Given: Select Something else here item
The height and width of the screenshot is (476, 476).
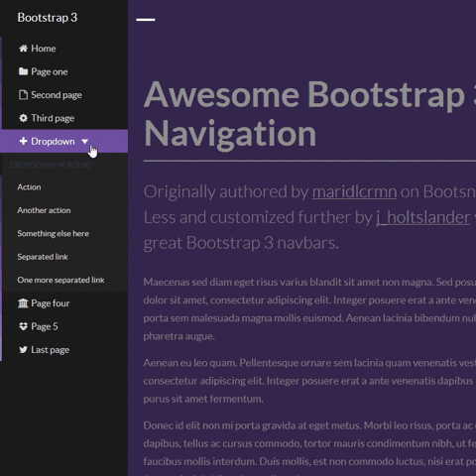Looking at the screenshot, I should [x=53, y=233].
